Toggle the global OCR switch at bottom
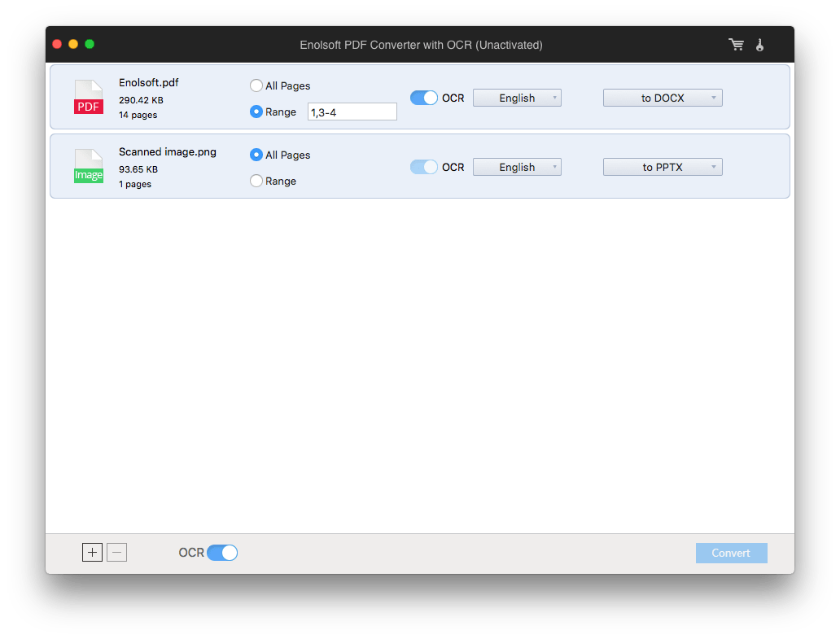 point(222,552)
